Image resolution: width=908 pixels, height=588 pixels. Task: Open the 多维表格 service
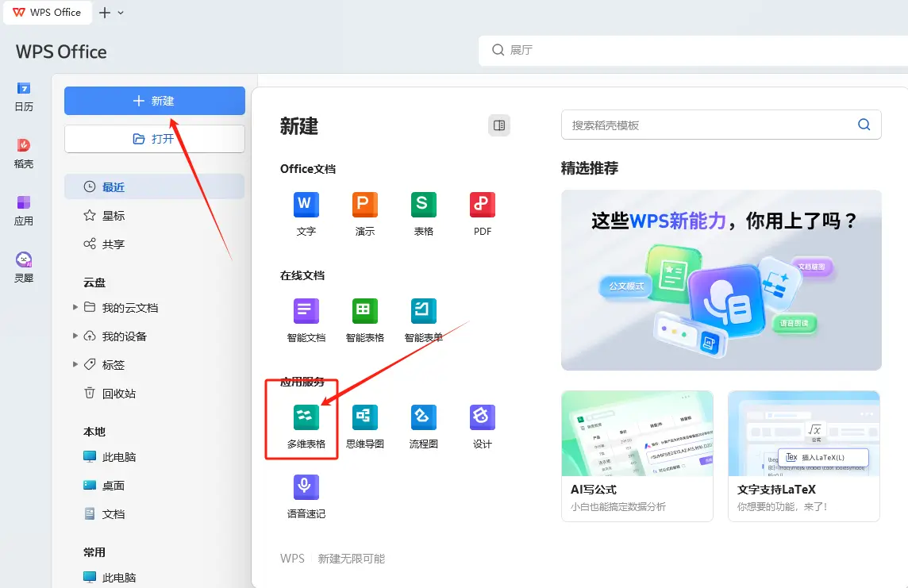coord(306,427)
